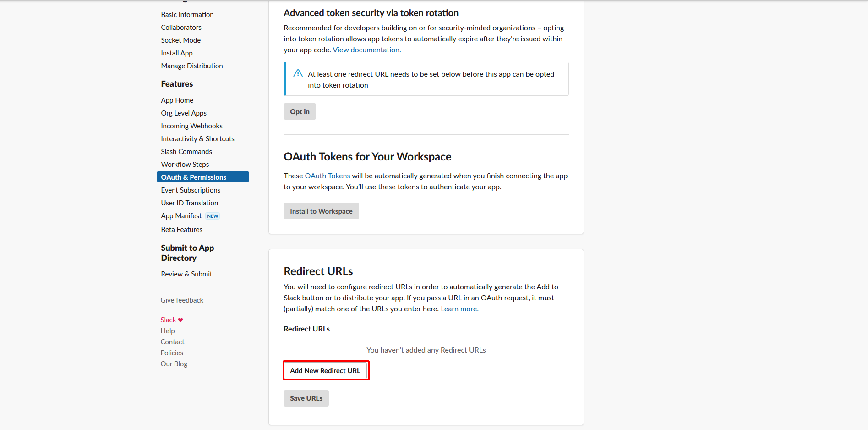This screenshot has height=430, width=868.
Task: Open Basic Information settings
Action: point(187,14)
